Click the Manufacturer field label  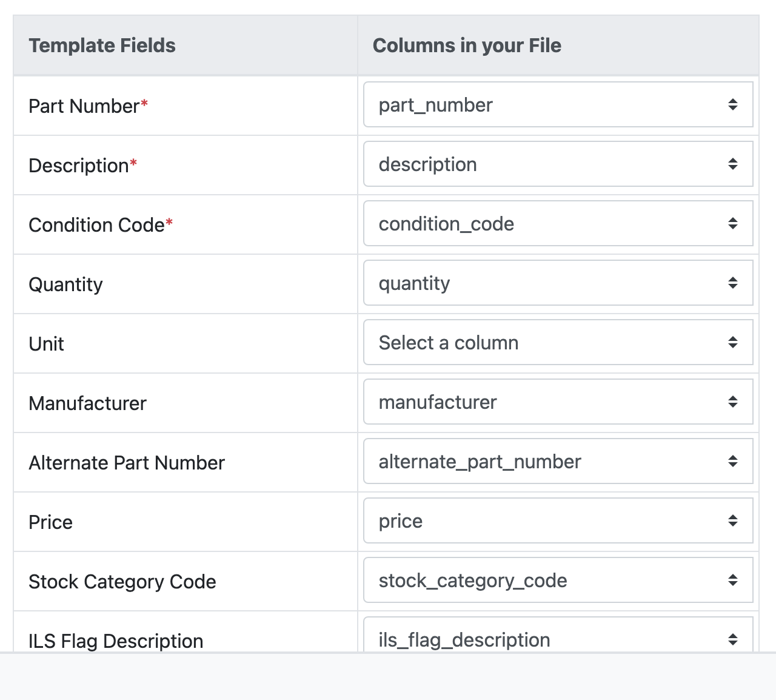pos(87,403)
